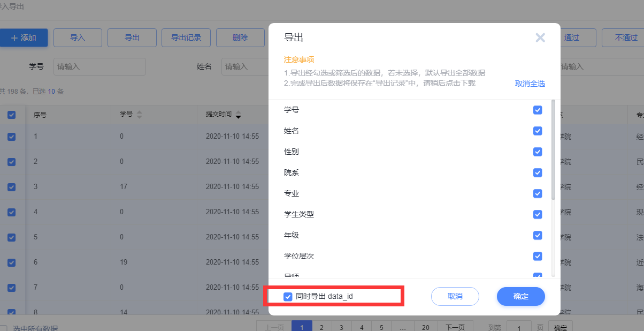
Task: Sort by 学号 column arrows
Action: (x=140, y=114)
